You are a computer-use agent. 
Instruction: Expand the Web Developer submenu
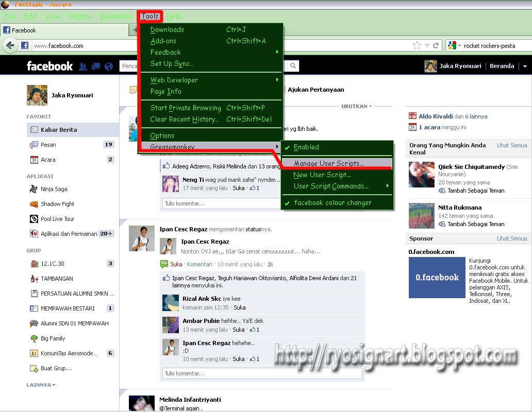(x=211, y=80)
